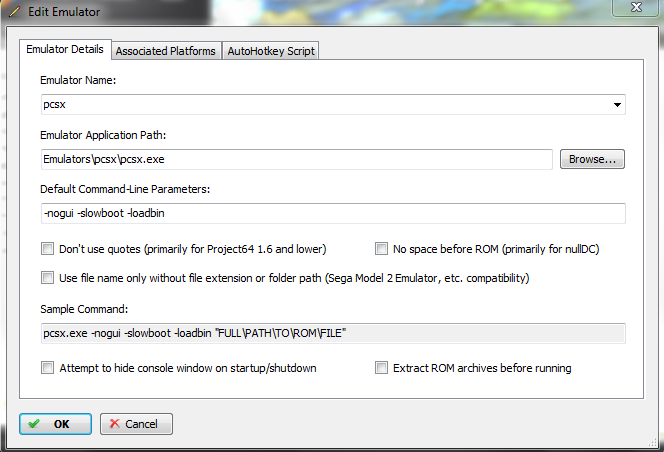This screenshot has width=664, height=452.
Task: Click the Sample Command text box
Action: click(333, 333)
